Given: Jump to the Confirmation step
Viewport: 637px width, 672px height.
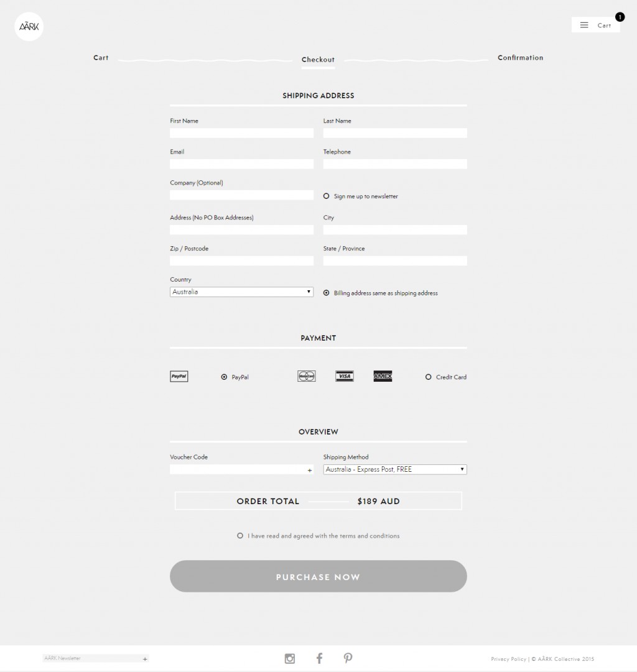Looking at the screenshot, I should coord(520,57).
